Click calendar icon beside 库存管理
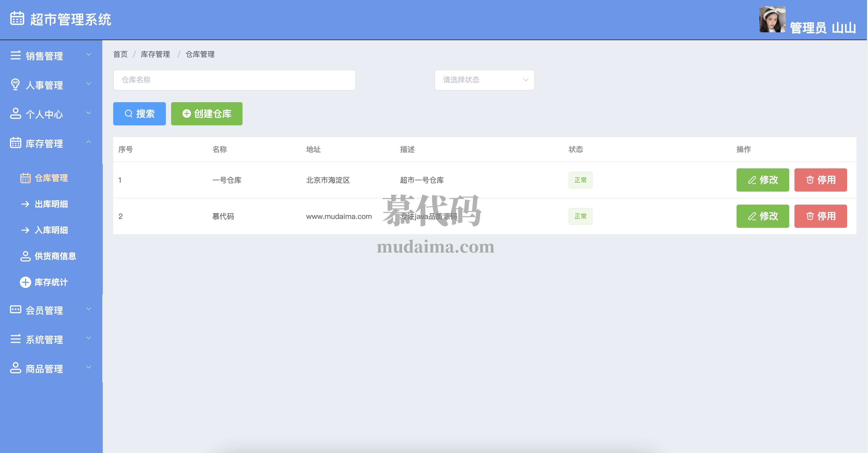Viewport: 868px width, 453px height. pyautogui.click(x=15, y=143)
